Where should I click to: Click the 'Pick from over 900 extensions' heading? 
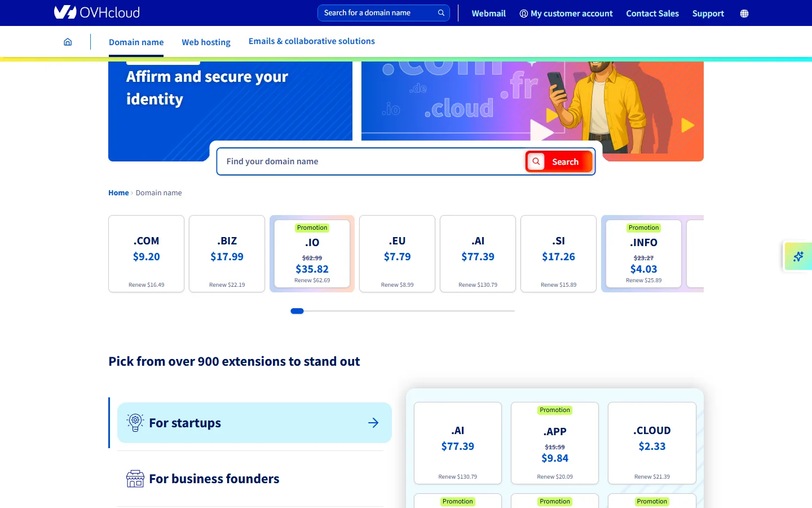click(234, 361)
